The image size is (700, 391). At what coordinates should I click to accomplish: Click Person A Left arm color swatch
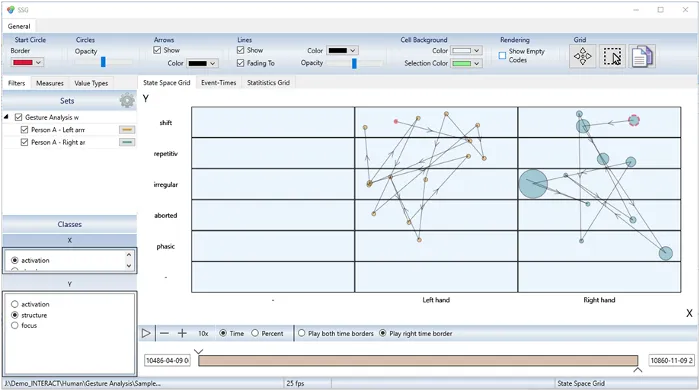127,130
